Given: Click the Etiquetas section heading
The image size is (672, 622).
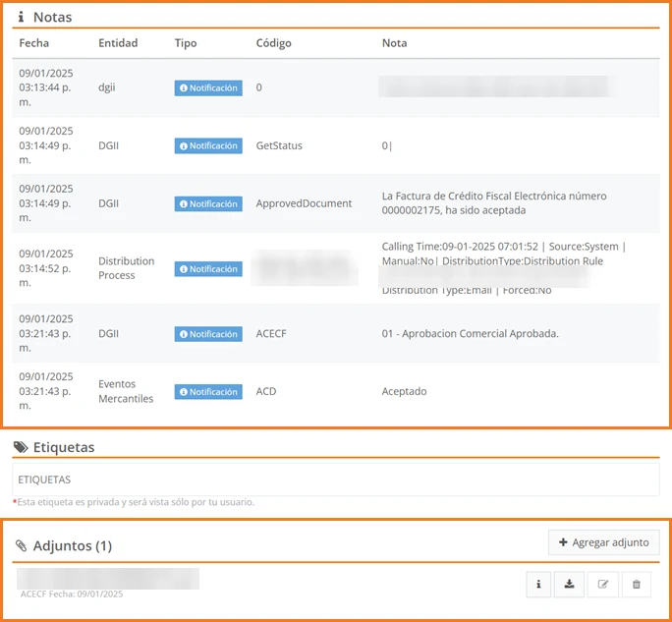Looking at the screenshot, I should (64, 447).
